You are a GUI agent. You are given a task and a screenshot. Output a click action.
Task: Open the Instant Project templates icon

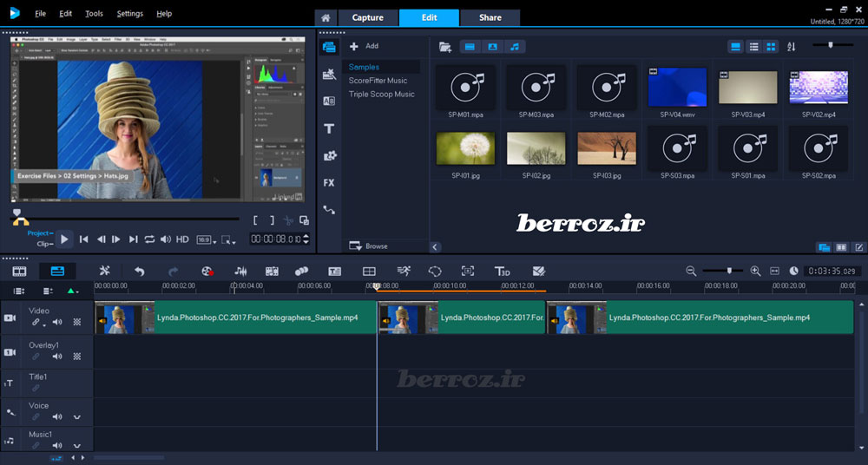pyautogui.click(x=329, y=75)
